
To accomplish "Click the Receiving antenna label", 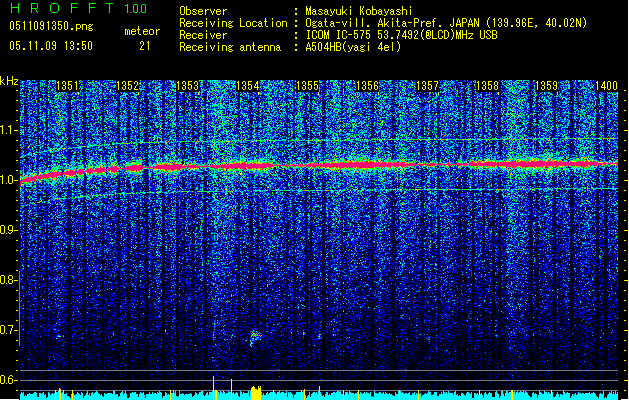I will [x=230, y=47].
